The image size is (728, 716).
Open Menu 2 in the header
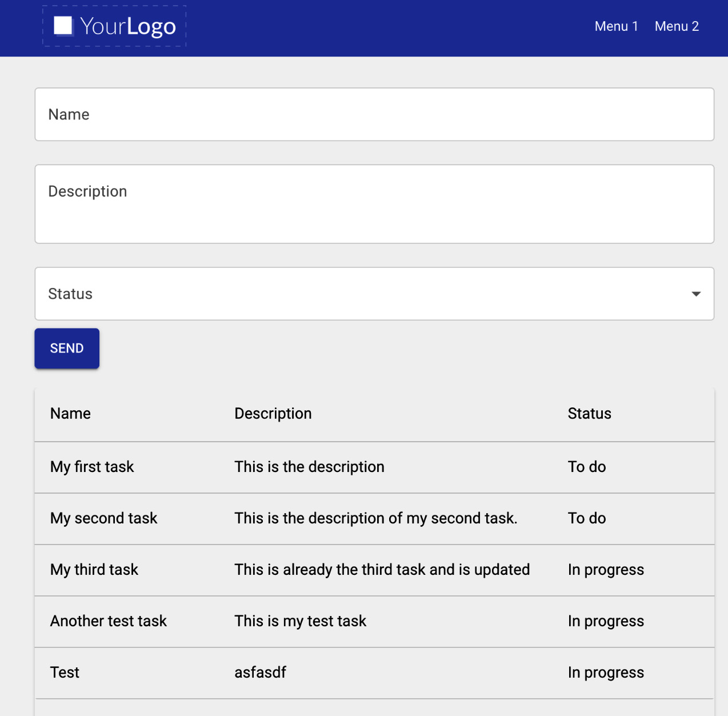tap(677, 26)
